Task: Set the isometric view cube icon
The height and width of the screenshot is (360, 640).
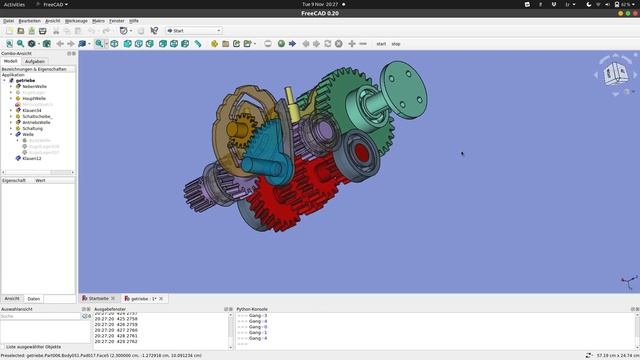Action: pyautogui.click(x=114, y=44)
